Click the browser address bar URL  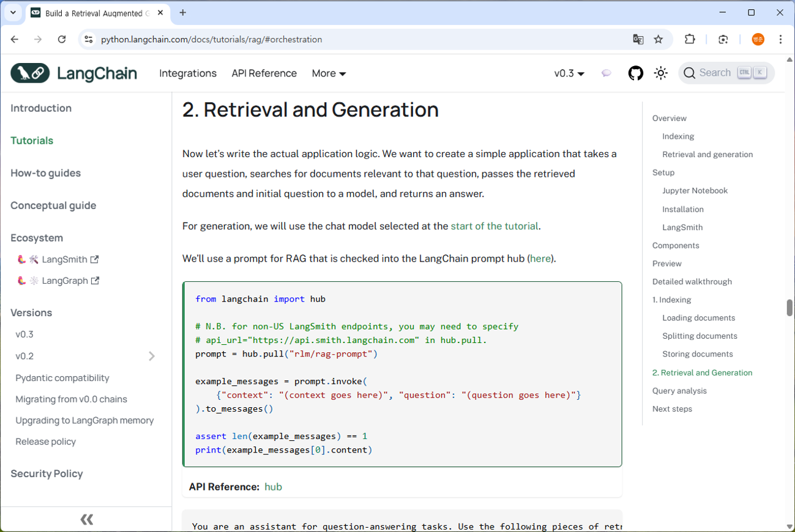coord(212,39)
